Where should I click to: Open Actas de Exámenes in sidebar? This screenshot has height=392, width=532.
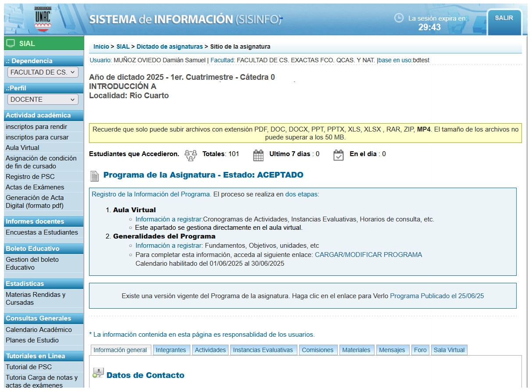[x=35, y=187]
